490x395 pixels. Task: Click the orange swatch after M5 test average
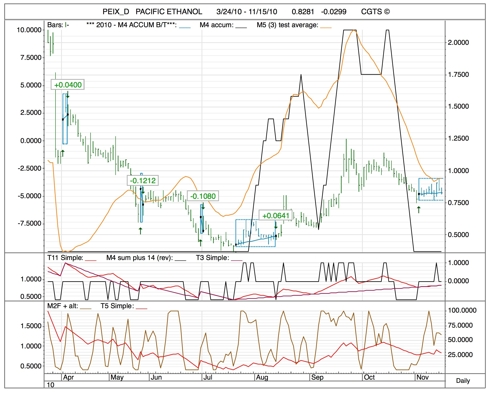click(x=326, y=27)
